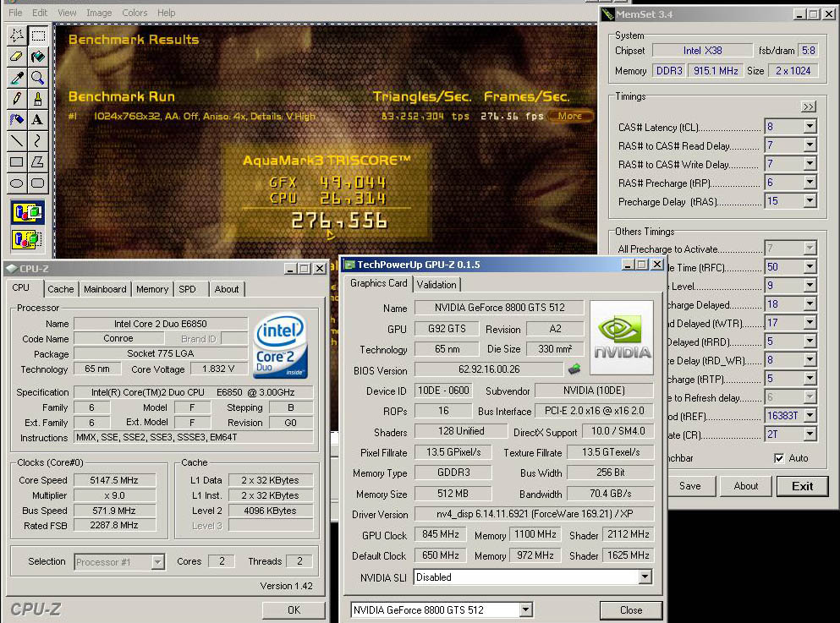Click the CPU-Z title bar icon
This screenshot has width=840, height=623.
pyautogui.click(x=12, y=268)
